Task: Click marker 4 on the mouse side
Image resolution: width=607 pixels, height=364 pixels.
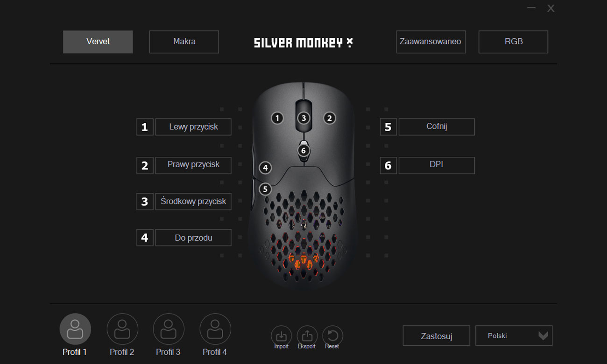Action: coord(265,168)
